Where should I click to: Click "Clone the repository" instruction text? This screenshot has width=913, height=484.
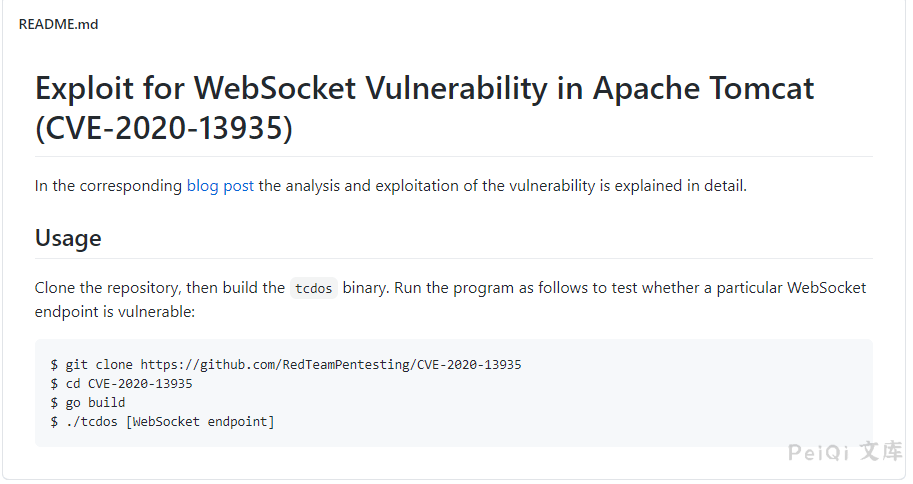pos(106,288)
